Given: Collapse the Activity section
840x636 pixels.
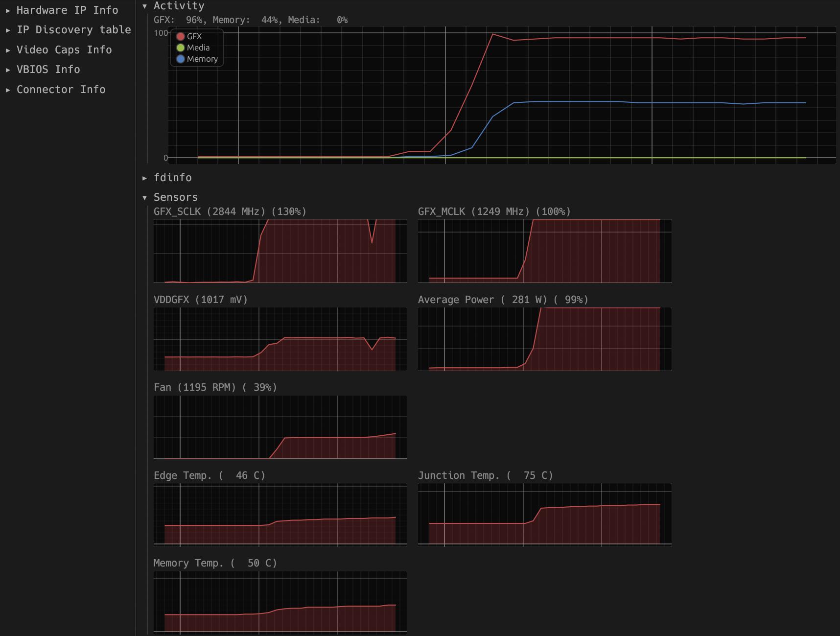Looking at the screenshot, I should coord(179,6).
